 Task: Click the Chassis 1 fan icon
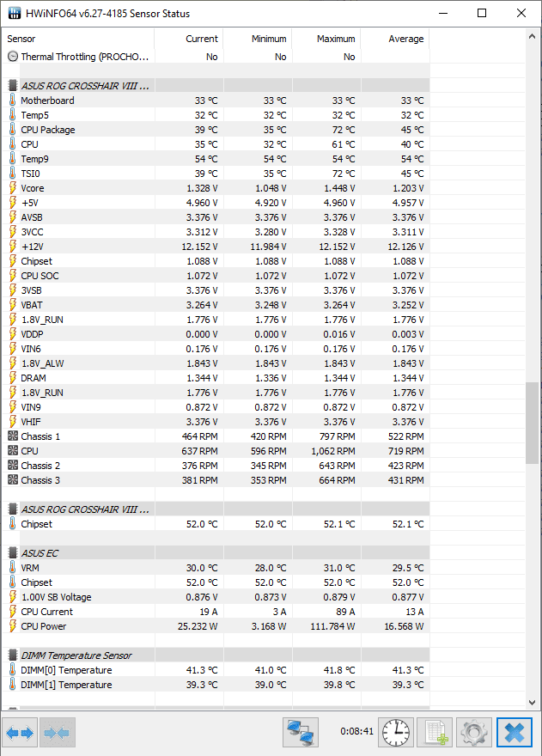tap(13, 436)
